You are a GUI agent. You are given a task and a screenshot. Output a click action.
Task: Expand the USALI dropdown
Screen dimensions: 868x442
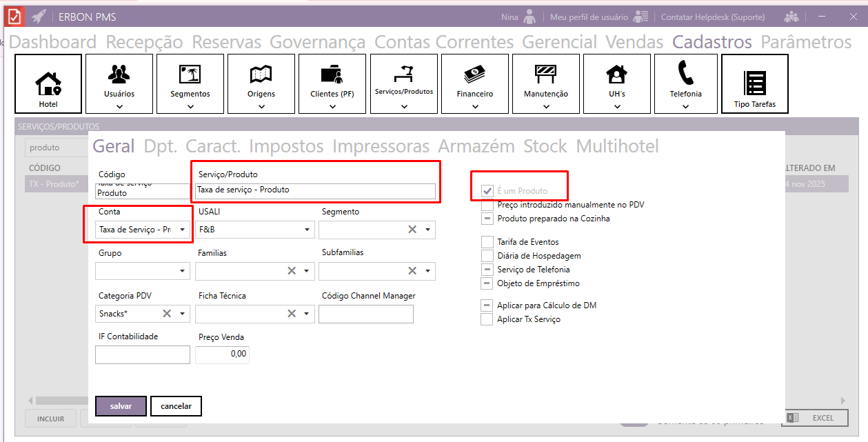(307, 230)
